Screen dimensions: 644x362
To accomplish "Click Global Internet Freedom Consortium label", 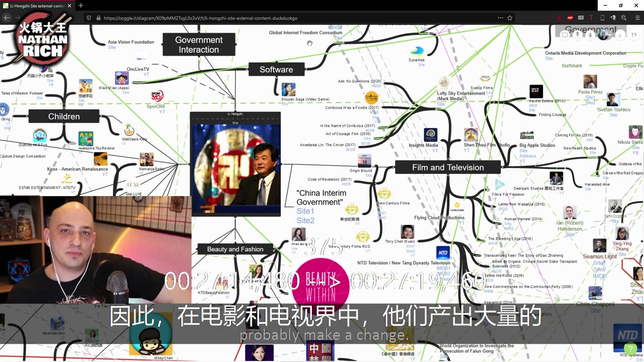I will (305, 33).
